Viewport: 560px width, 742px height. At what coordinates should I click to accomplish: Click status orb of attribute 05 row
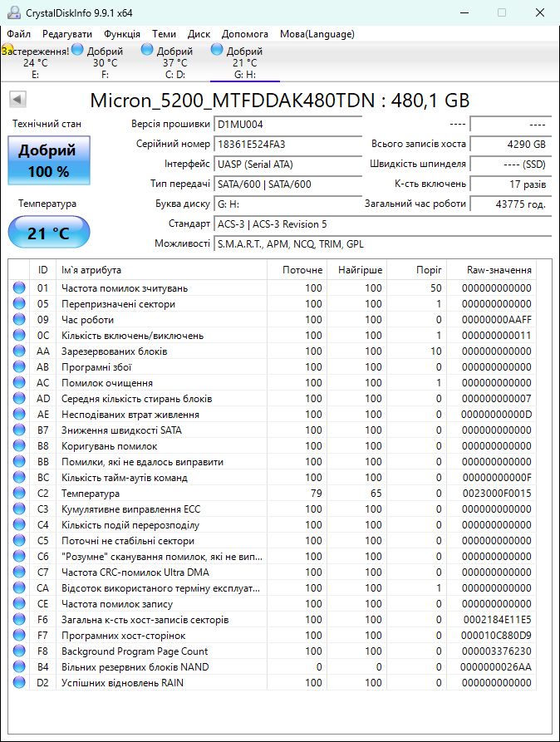coord(19,303)
